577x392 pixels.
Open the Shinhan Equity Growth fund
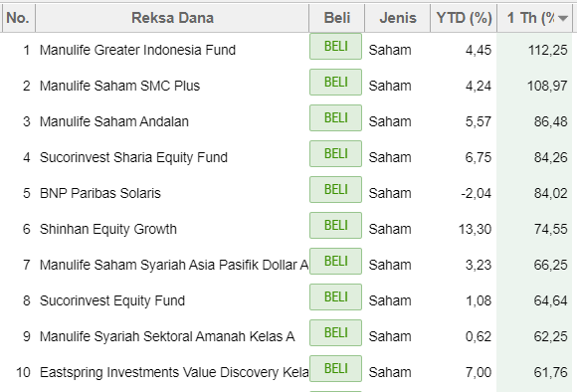108,229
